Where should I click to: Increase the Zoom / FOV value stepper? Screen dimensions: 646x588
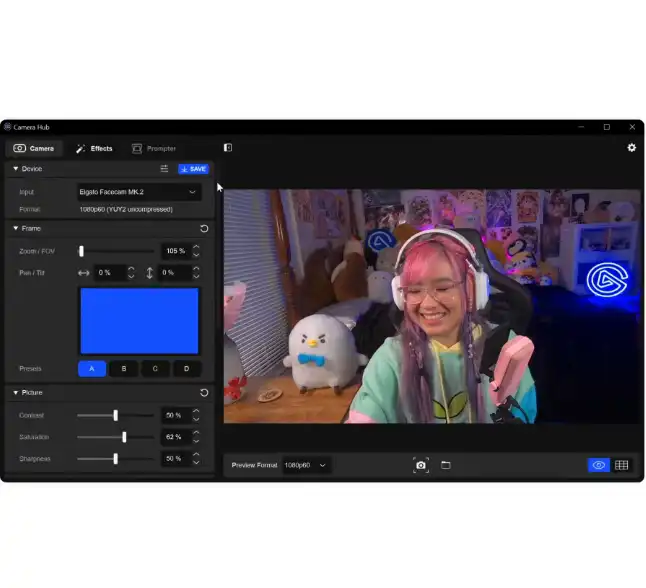[196, 247]
